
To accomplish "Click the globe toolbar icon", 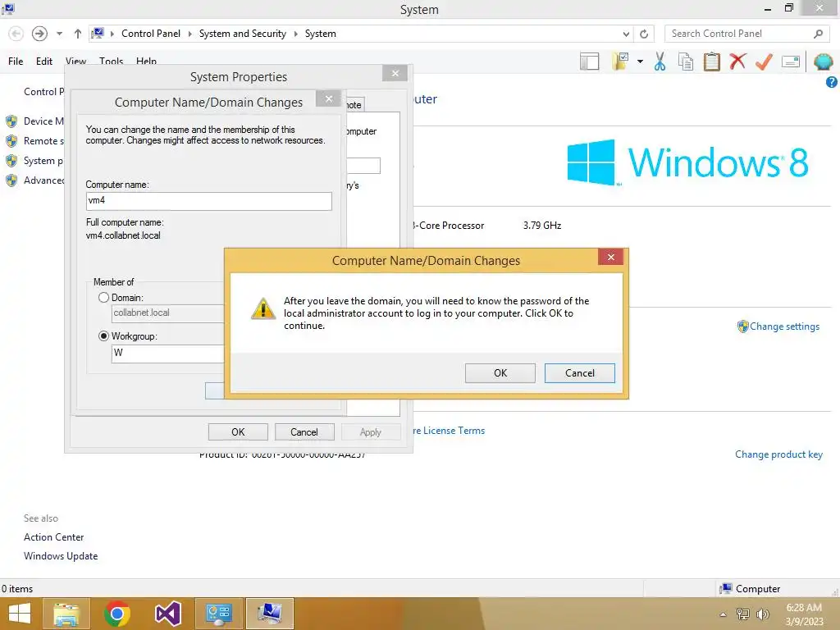I will click(823, 62).
